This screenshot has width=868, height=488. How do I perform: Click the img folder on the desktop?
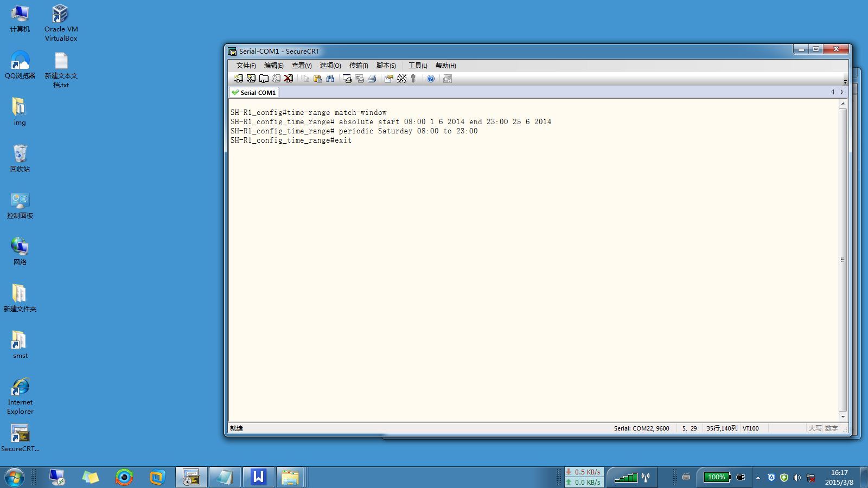click(20, 112)
